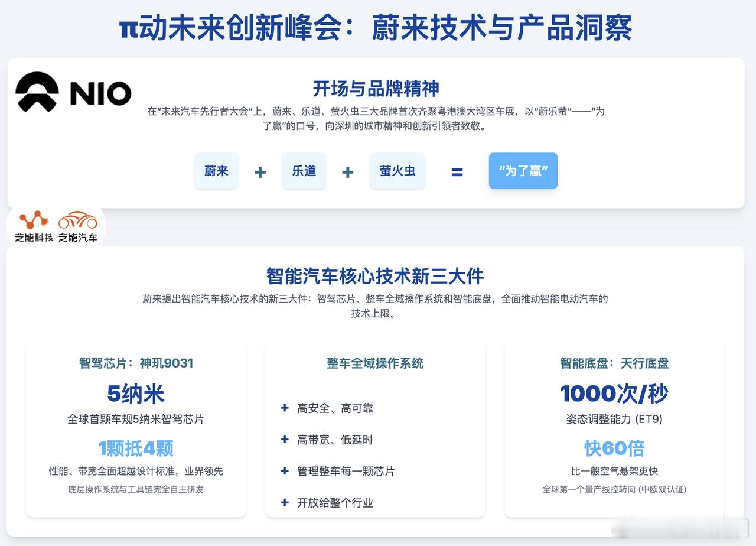Click the plus bullet beside 高安全、高可靠
The width and height of the screenshot is (756, 546).
click(285, 408)
